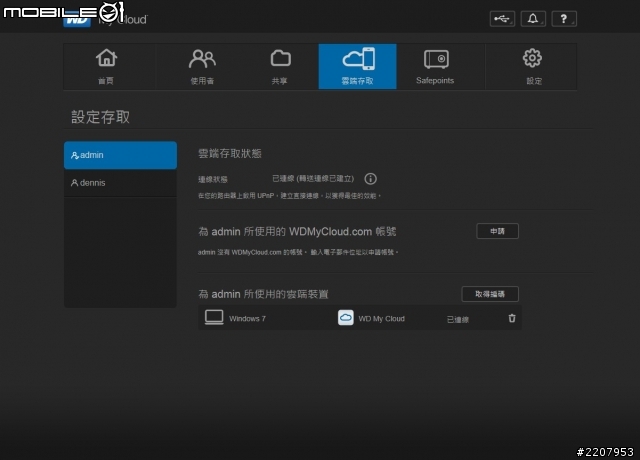Click the 設定存取 page title

tap(100, 117)
